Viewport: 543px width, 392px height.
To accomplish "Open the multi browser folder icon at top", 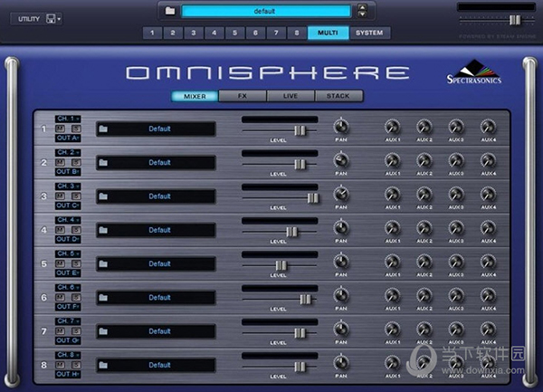I will 170,11.
